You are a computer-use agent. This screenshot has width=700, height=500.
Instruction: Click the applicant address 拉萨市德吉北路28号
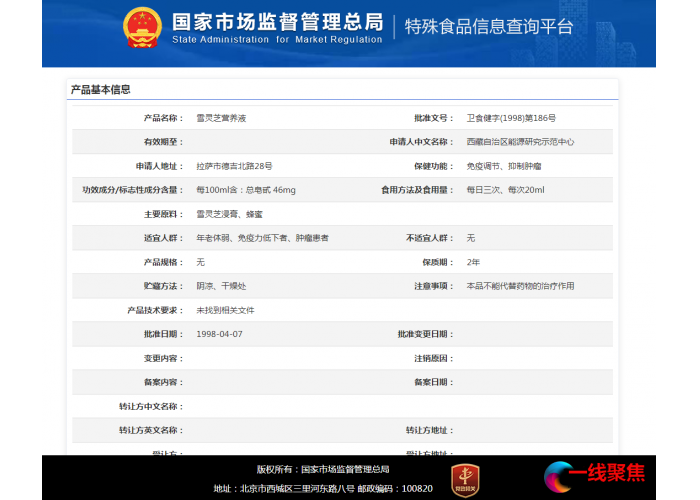click(234, 166)
